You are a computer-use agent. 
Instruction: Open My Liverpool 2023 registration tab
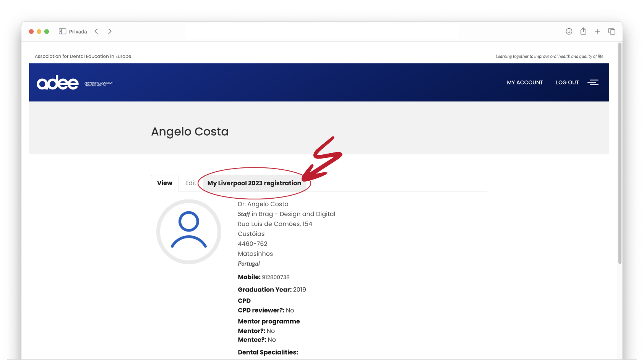[x=254, y=183]
